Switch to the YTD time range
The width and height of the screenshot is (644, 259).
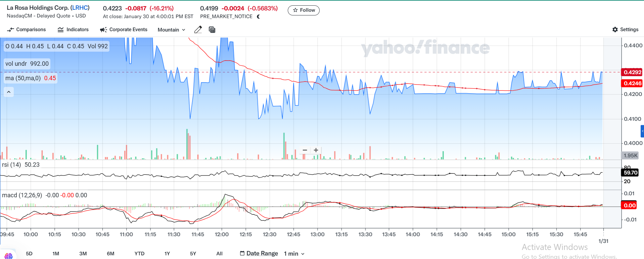coord(139,254)
